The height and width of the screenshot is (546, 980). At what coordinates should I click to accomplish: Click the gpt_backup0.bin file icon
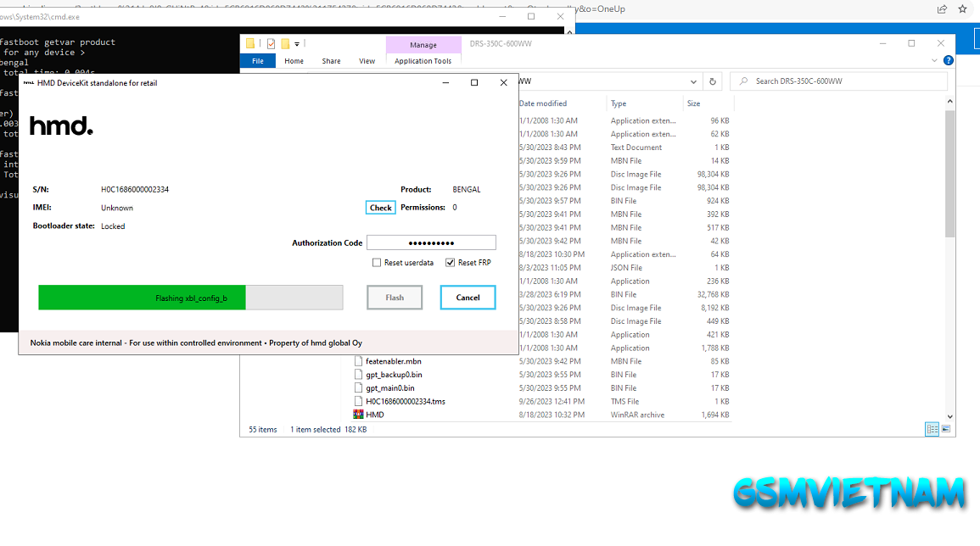coord(358,374)
